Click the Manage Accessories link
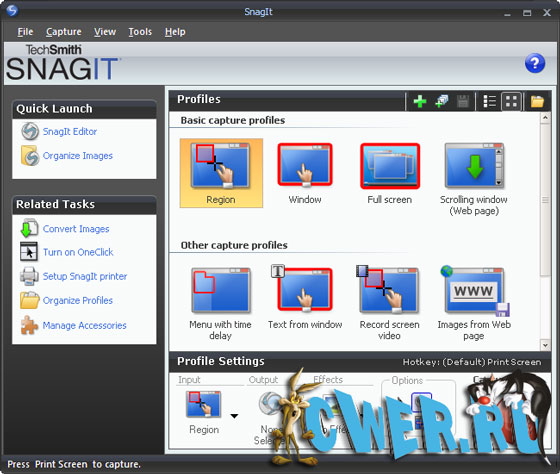This screenshot has height=474, width=560. click(84, 325)
